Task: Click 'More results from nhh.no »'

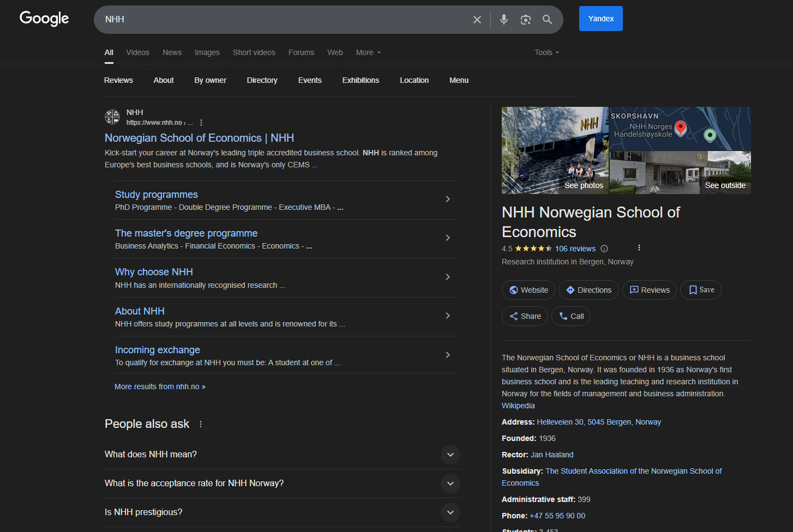Action: pyautogui.click(x=160, y=386)
